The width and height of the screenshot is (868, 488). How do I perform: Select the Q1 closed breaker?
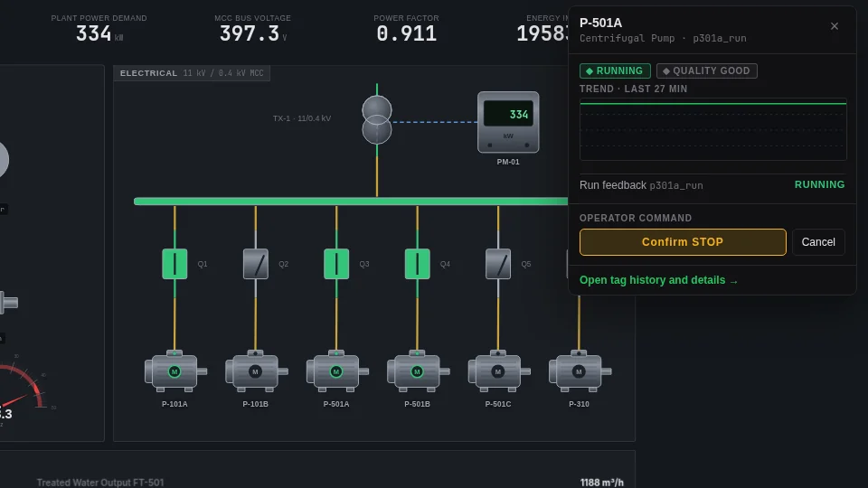175,264
